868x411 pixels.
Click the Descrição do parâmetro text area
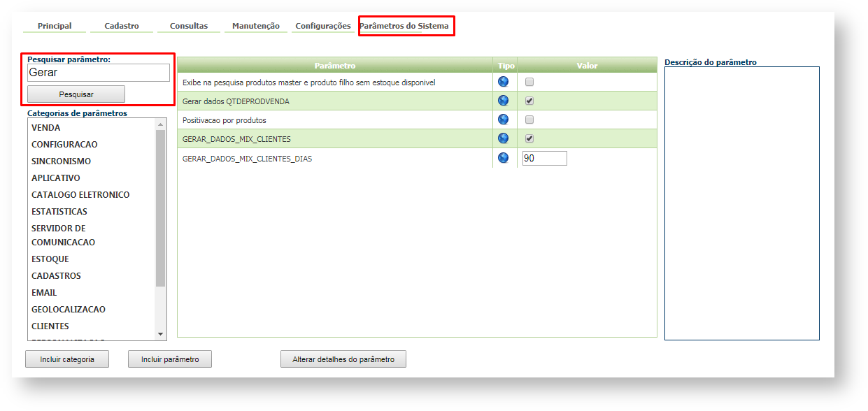[742, 203]
